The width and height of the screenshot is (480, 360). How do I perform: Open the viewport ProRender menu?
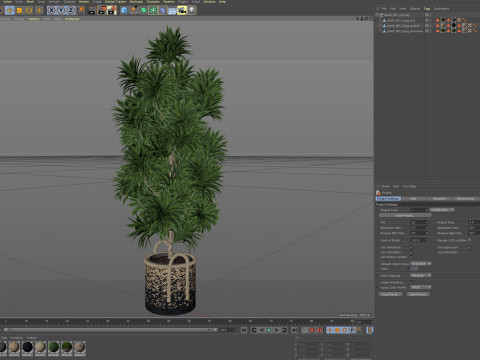(72, 19)
